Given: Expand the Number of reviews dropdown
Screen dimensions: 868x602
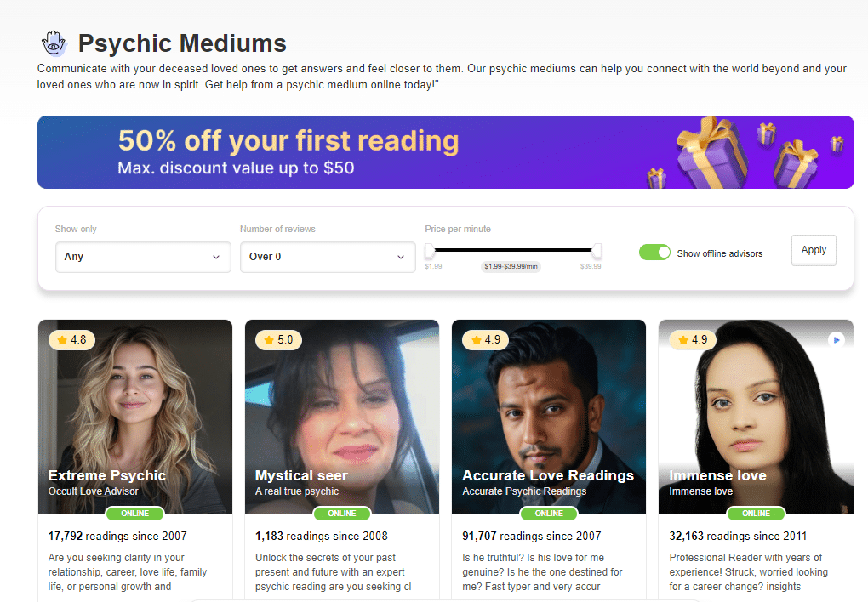Looking at the screenshot, I should [x=328, y=257].
